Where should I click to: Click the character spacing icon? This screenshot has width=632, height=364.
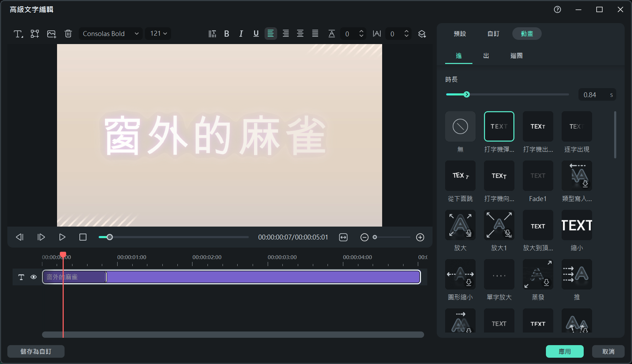click(377, 34)
